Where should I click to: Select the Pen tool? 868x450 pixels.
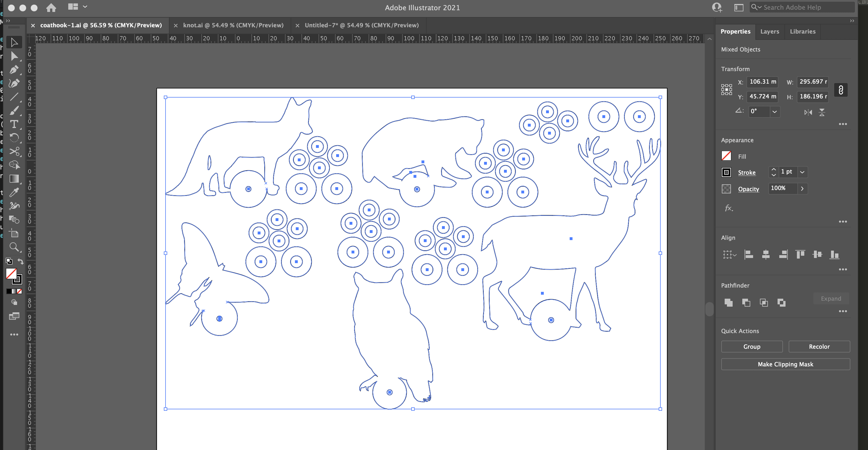tap(14, 70)
